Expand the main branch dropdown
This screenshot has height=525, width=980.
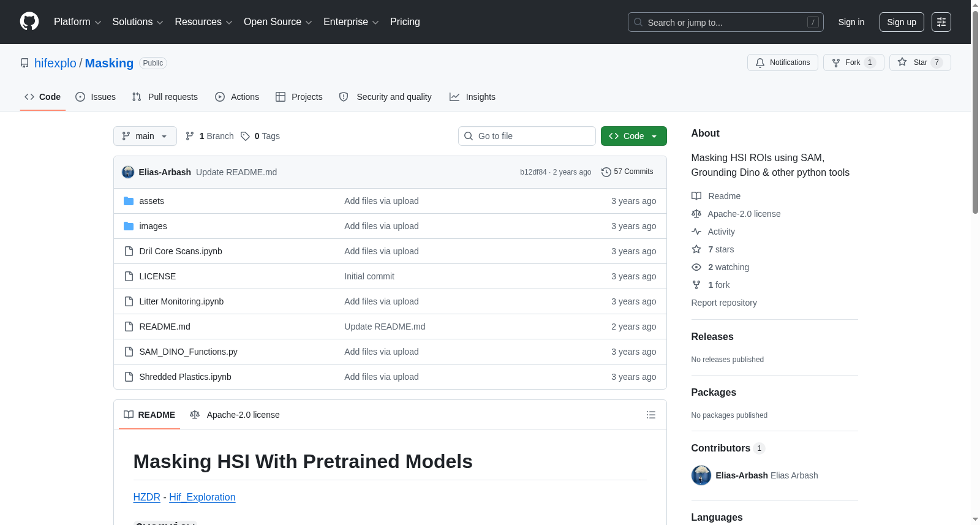tap(145, 136)
